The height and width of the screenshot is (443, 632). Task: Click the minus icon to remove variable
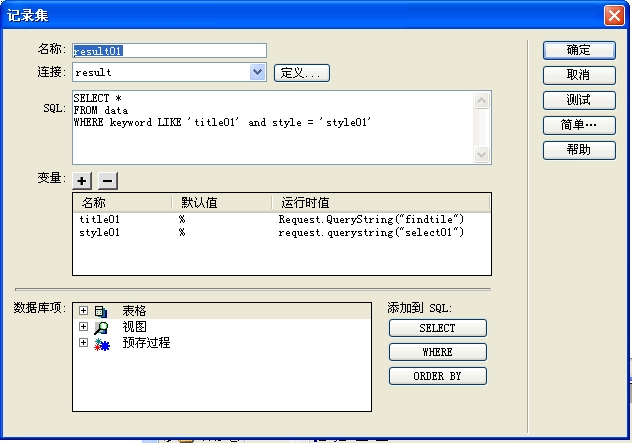107,180
